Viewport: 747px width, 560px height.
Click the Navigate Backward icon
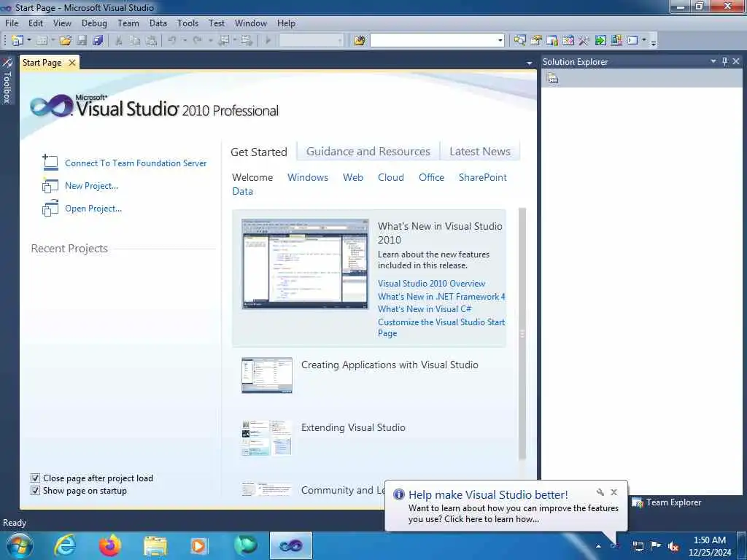(223, 41)
